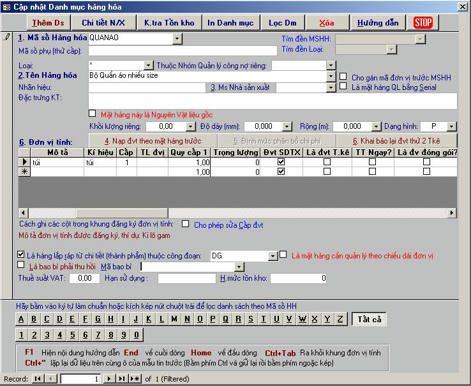This screenshot has height=386, width=471.
Task: Open 'Hướng dẫn' help button
Action: pos(378,23)
